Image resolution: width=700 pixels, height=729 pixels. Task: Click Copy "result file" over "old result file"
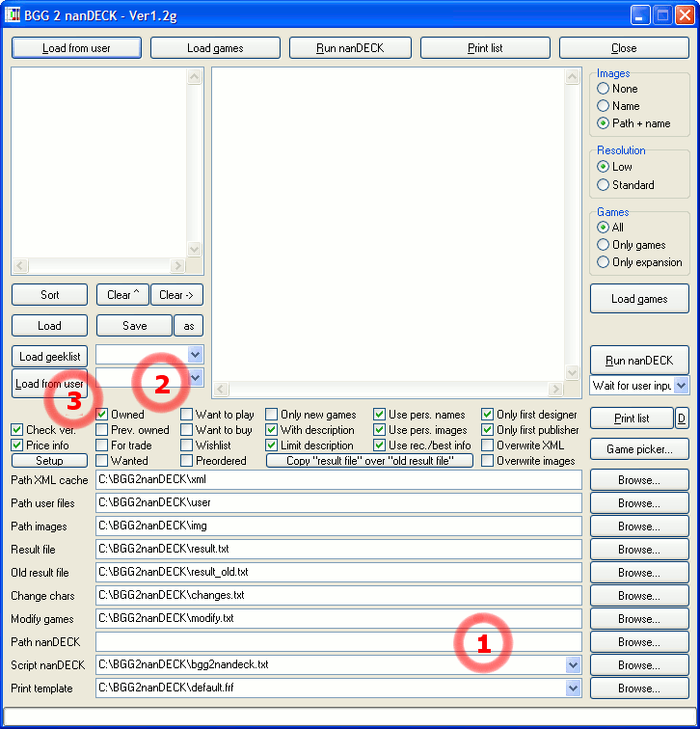coord(369,460)
